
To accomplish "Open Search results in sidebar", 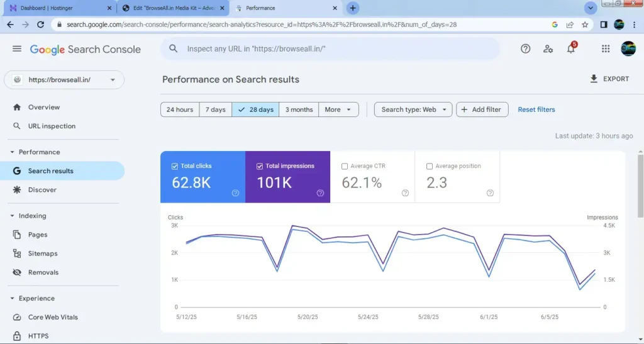I will [62, 171].
